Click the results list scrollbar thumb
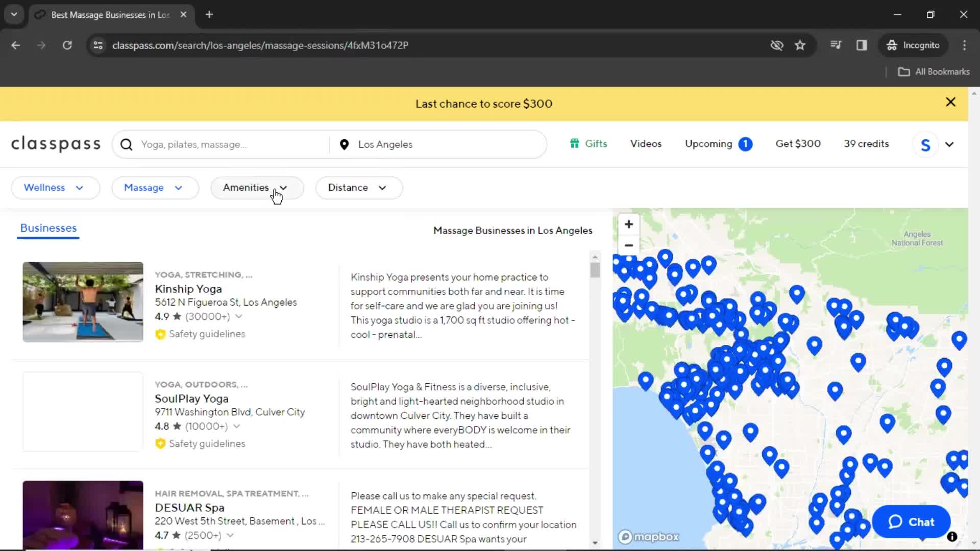 coord(595,269)
